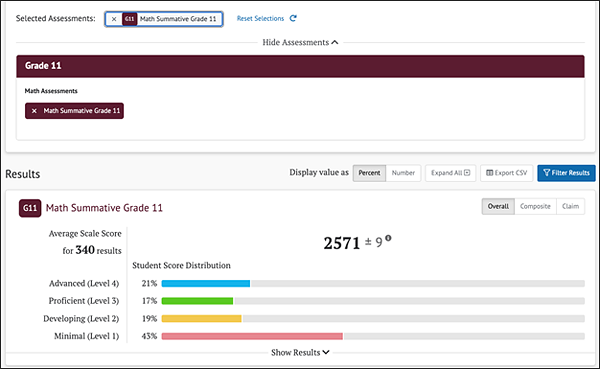Viewport: 600px width, 369px height.
Task: Display values as Number
Action: [x=403, y=173]
